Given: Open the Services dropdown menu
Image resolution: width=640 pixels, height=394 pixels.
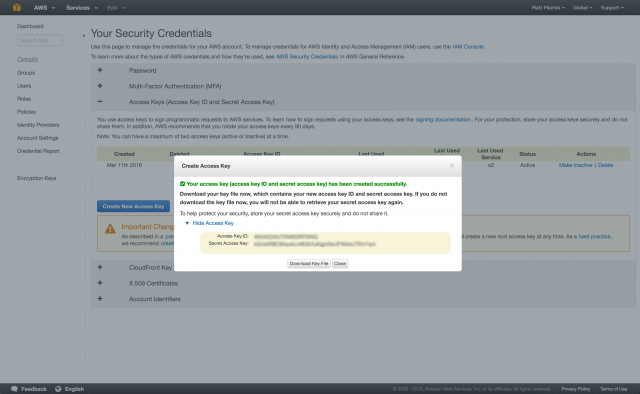Looking at the screenshot, I should pos(82,8).
